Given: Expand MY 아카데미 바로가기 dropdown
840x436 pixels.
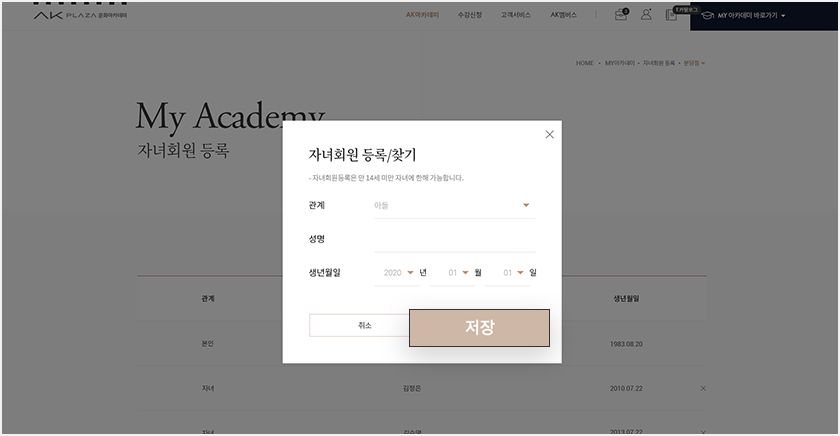Looking at the screenshot, I should point(744,16).
